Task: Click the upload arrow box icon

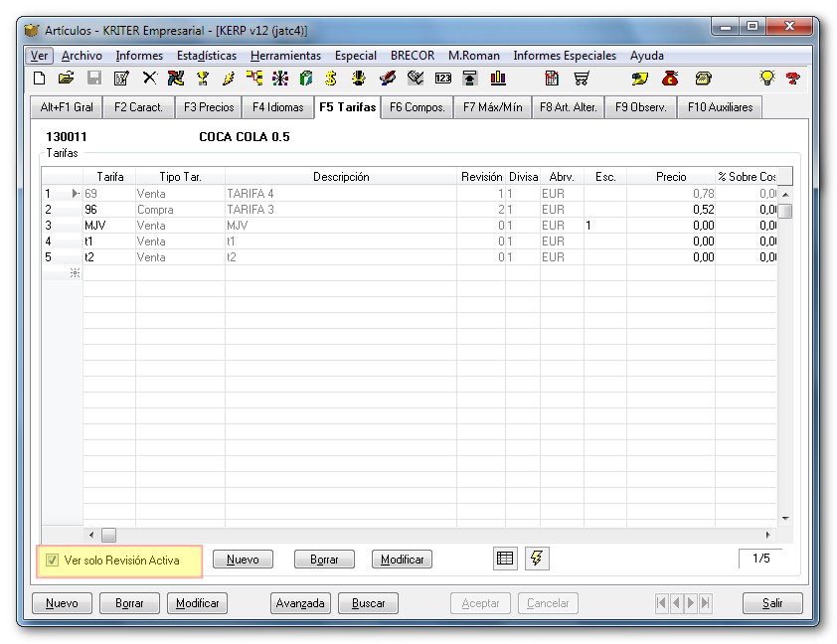Action: pos(470,79)
